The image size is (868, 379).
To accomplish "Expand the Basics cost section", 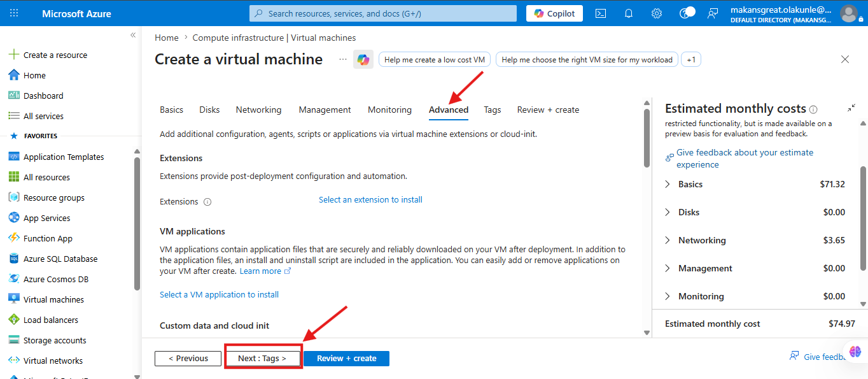I will pos(668,184).
